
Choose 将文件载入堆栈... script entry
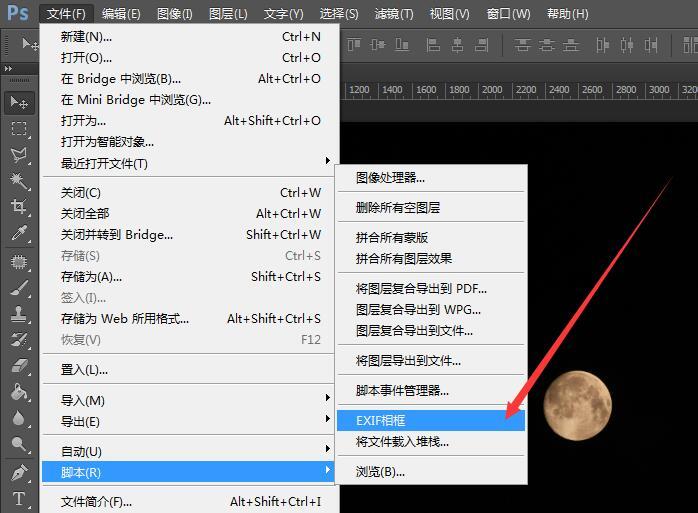[x=431, y=441]
